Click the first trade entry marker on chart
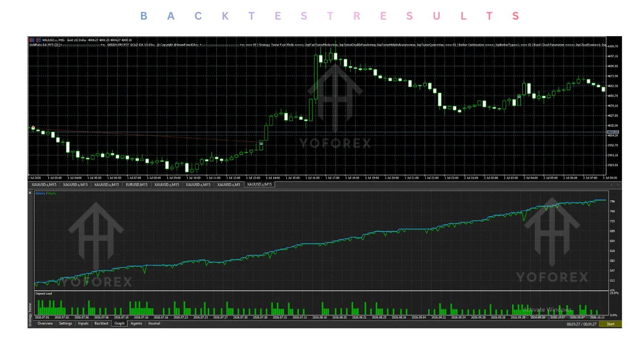Image resolution: width=644 pixels, height=362 pixels. 33,128
